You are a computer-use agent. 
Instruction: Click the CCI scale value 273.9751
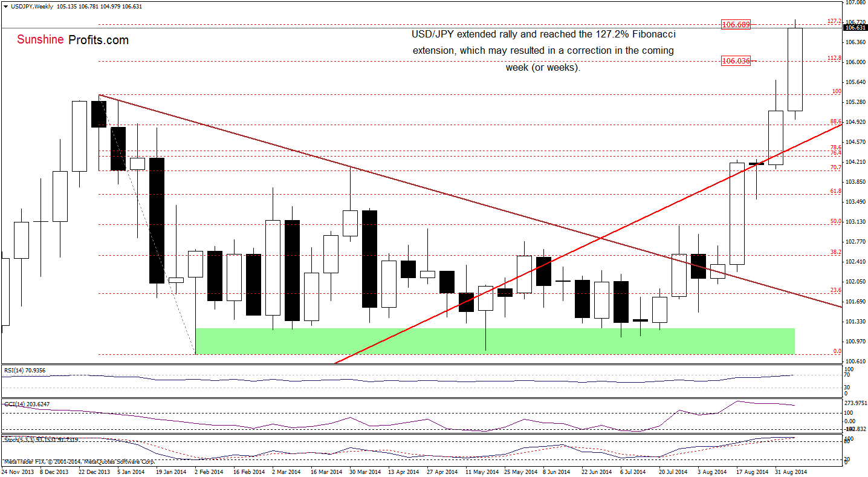tap(855, 403)
